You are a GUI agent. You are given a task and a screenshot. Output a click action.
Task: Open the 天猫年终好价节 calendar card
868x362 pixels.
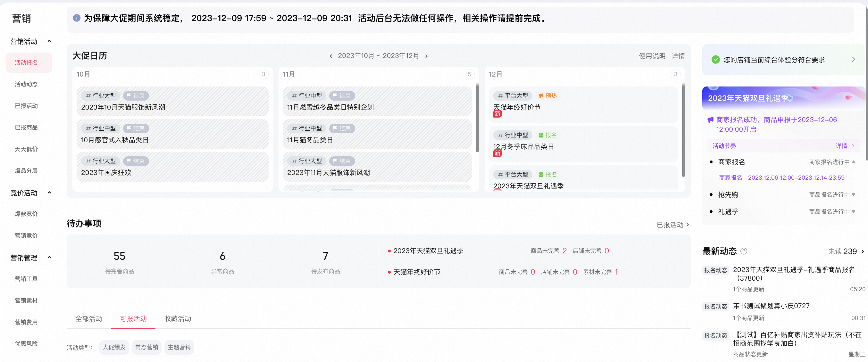(x=583, y=105)
